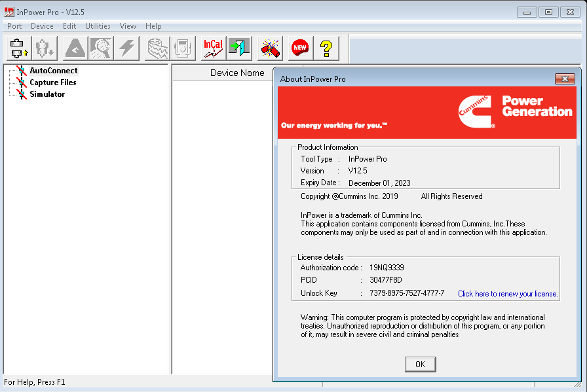Open the Port menu
Image resolution: width=587 pixels, height=392 pixels.
tap(14, 26)
